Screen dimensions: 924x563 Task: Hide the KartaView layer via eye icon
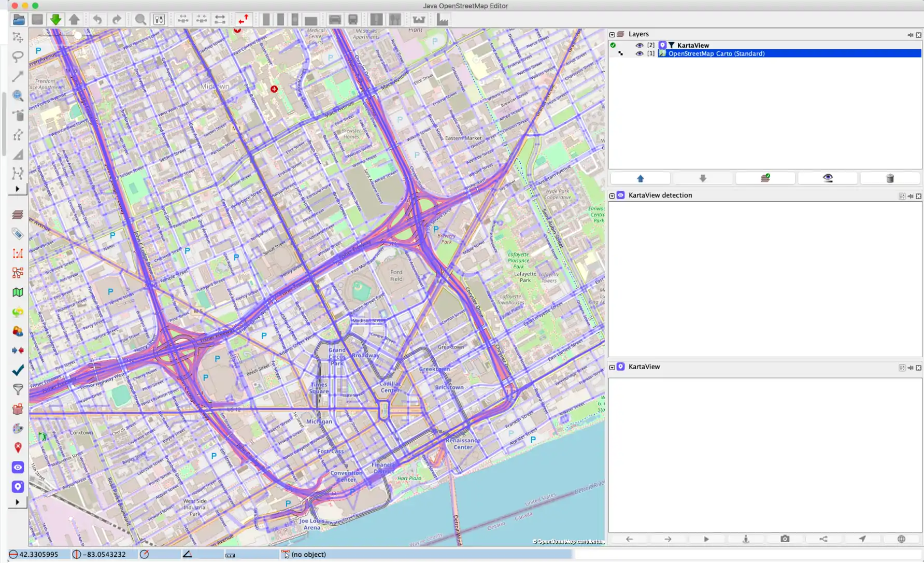pyautogui.click(x=639, y=45)
